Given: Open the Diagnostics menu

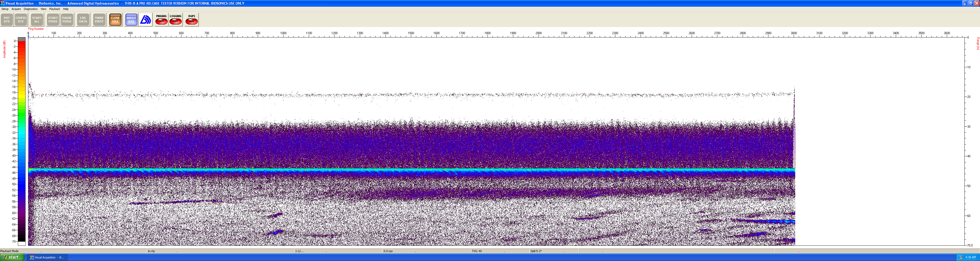Looking at the screenshot, I should click(x=30, y=9).
